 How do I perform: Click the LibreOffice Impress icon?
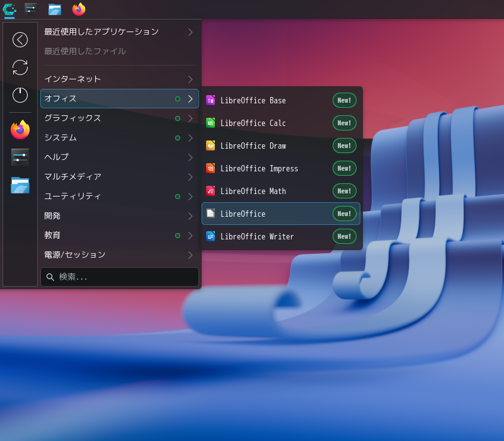click(210, 168)
